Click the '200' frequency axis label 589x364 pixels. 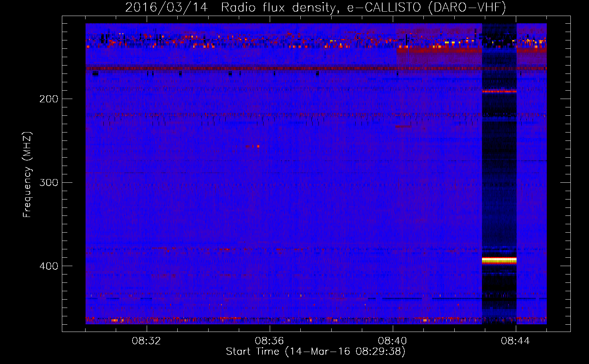(x=49, y=99)
